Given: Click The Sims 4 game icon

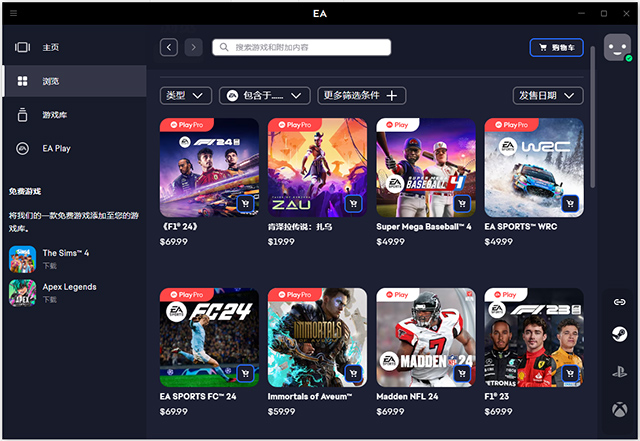Looking at the screenshot, I should (22, 259).
